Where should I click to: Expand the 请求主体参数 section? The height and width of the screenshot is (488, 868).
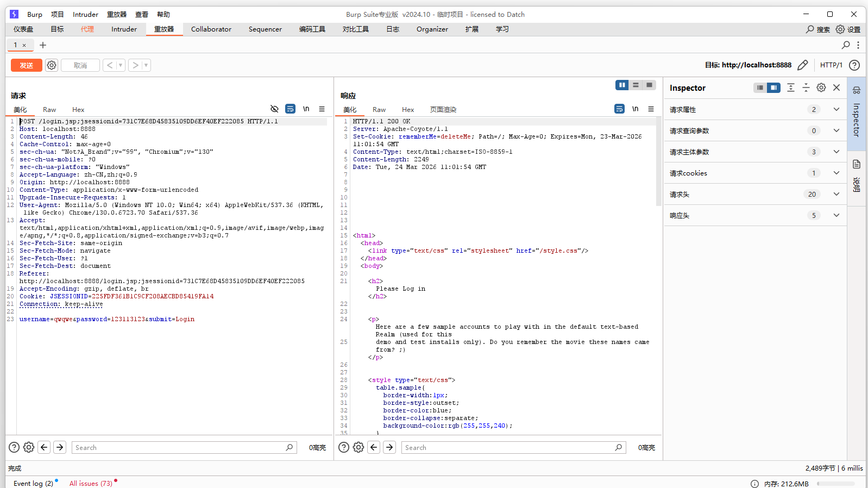coord(836,152)
